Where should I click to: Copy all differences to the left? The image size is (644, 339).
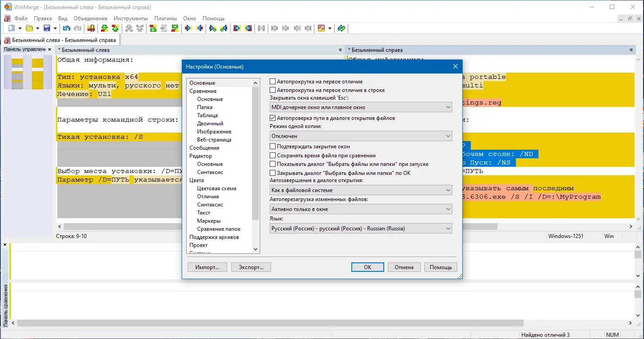(x=248, y=28)
